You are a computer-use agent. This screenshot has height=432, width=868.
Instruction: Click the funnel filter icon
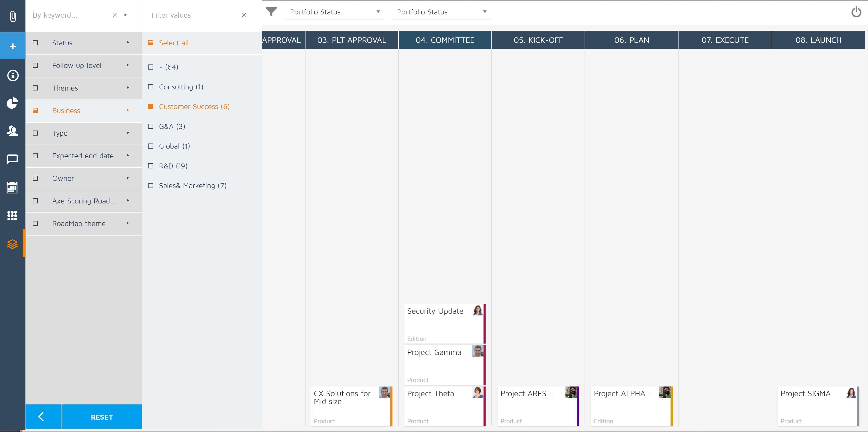(271, 12)
